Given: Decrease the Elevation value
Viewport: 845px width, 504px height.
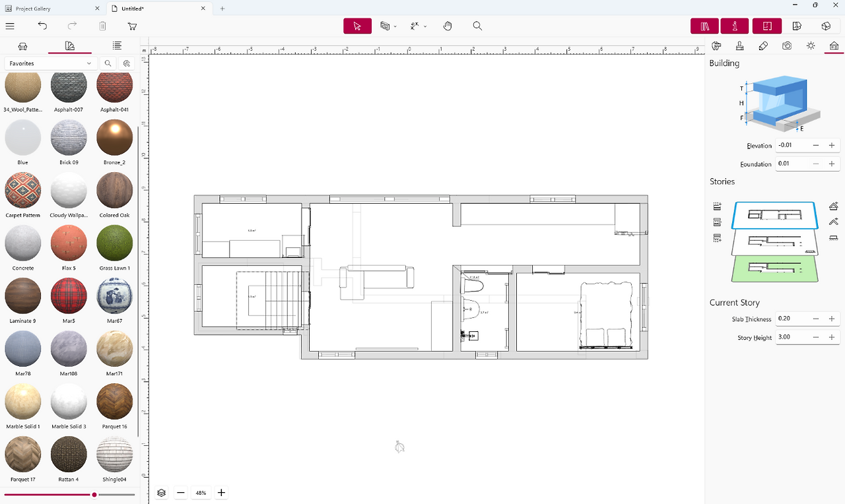Looking at the screenshot, I should point(816,145).
